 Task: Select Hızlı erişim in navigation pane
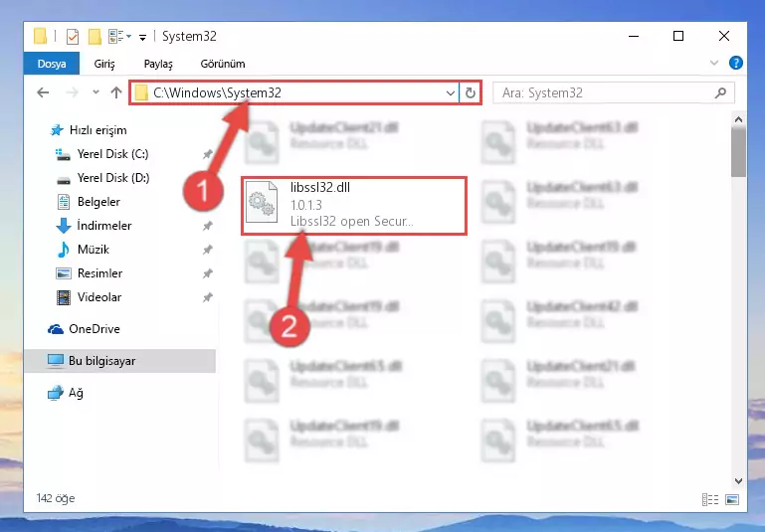coord(90,130)
